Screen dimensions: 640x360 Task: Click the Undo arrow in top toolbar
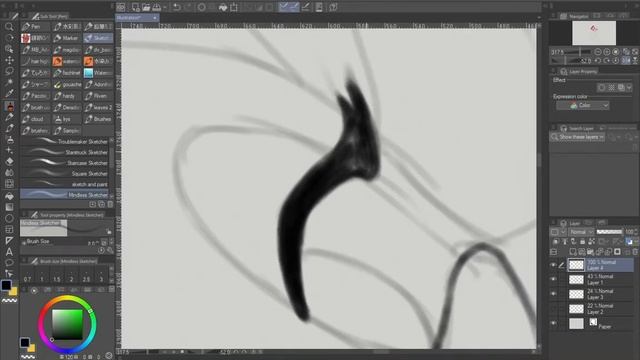coord(177,7)
